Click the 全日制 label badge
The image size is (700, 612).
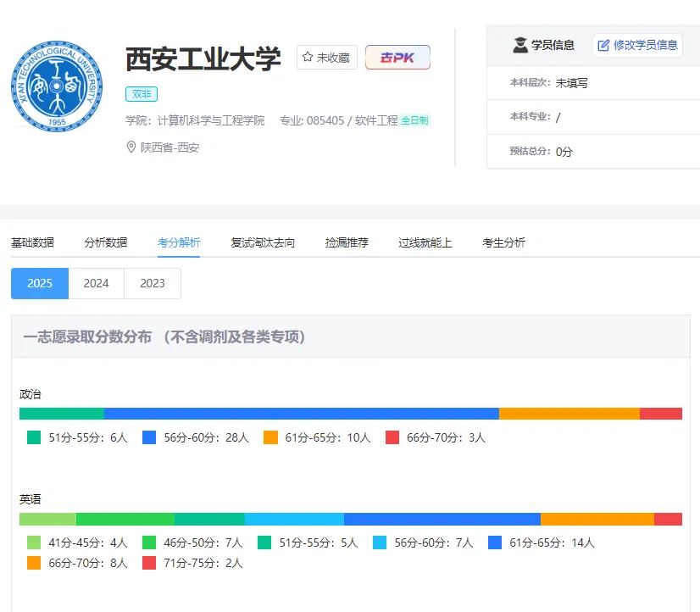point(414,120)
